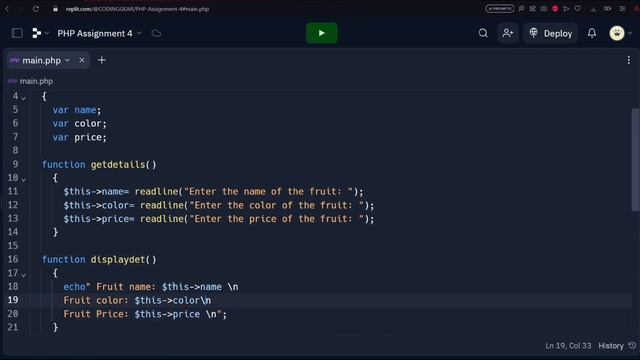Go back in the browser
Image resolution: width=640 pixels, height=360 pixels.
[7, 9]
